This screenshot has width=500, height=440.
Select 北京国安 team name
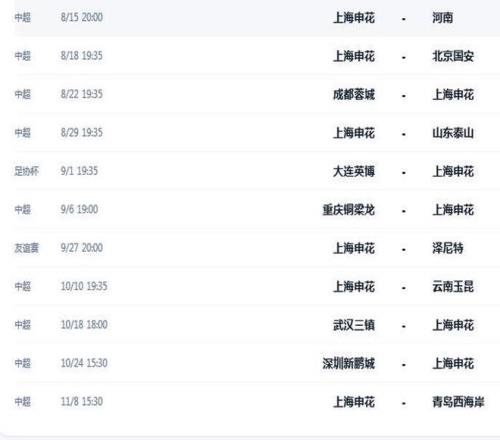pyautogui.click(x=453, y=56)
